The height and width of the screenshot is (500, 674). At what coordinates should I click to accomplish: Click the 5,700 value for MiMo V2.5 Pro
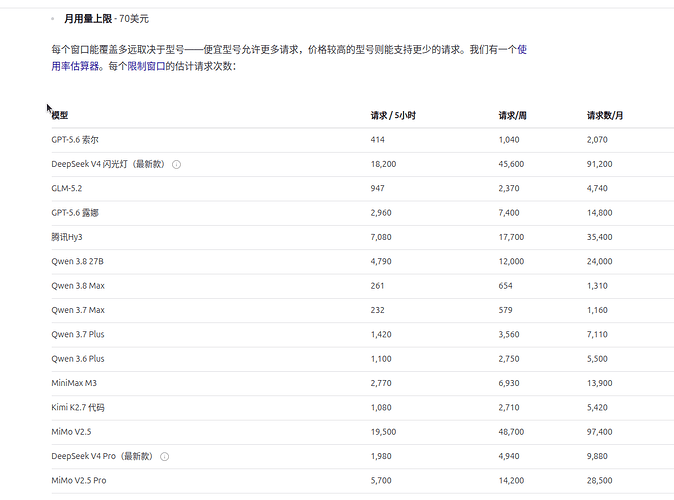[381, 481]
